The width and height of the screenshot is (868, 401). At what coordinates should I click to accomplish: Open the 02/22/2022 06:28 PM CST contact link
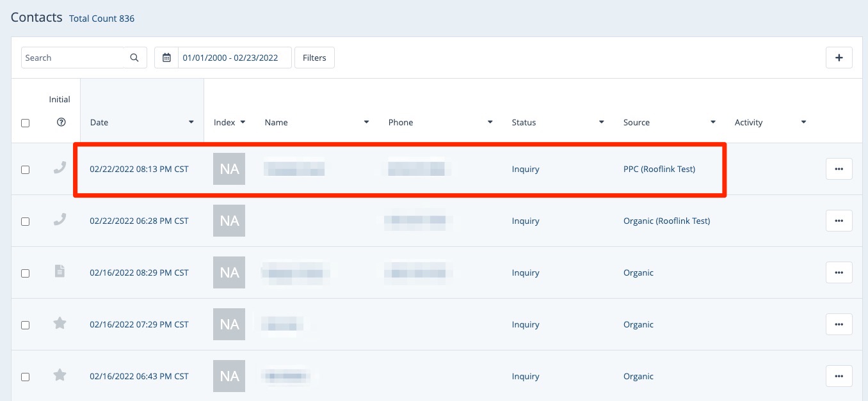139,221
